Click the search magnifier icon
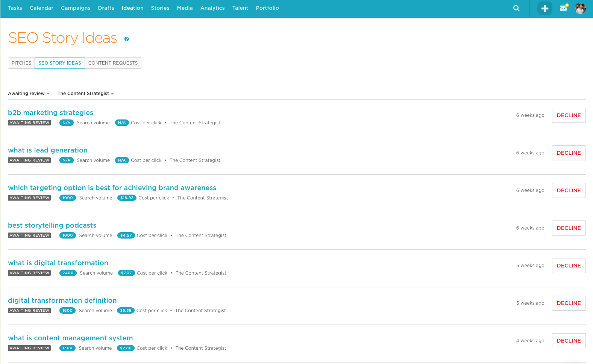593x364 pixels. [x=516, y=8]
